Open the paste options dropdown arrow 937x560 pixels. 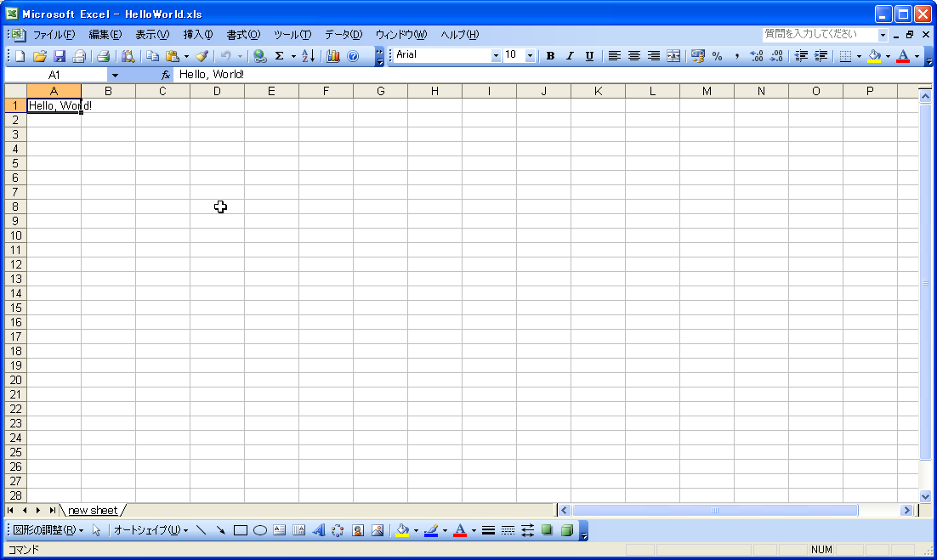tap(186, 56)
